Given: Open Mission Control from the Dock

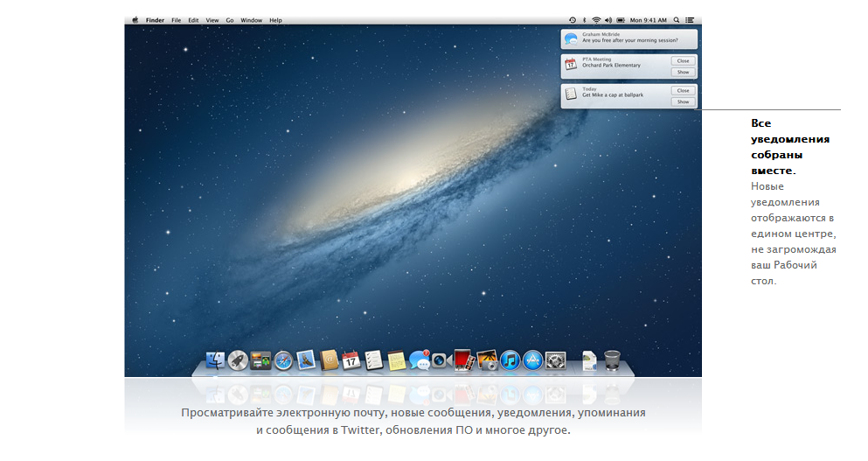Looking at the screenshot, I should click(x=260, y=360).
